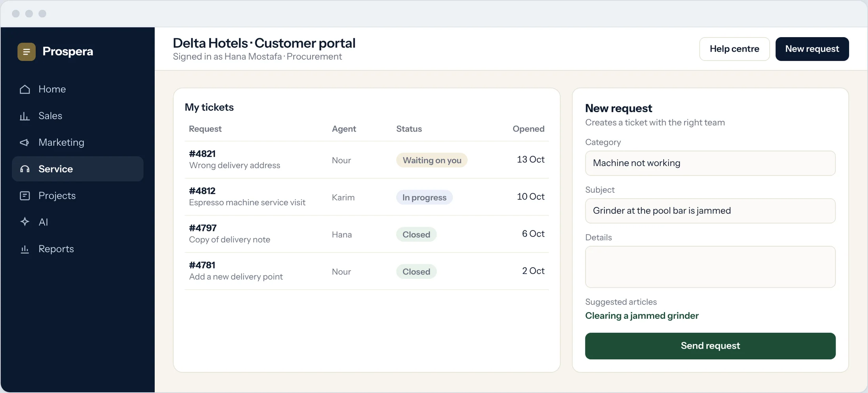Click agent Karim in the ticket list
868x393 pixels.
(343, 197)
